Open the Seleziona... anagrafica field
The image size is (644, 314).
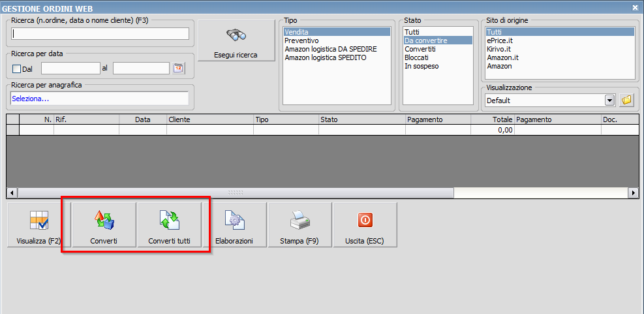(99, 99)
